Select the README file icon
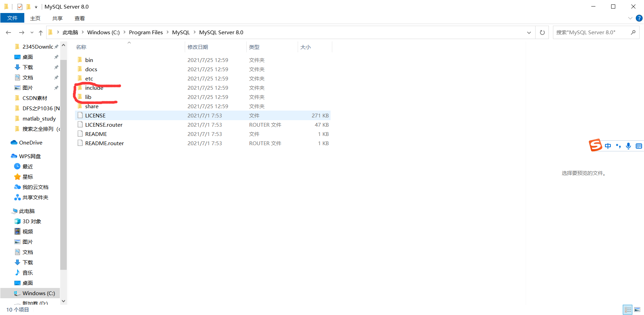The image size is (644, 315). [x=80, y=134]
